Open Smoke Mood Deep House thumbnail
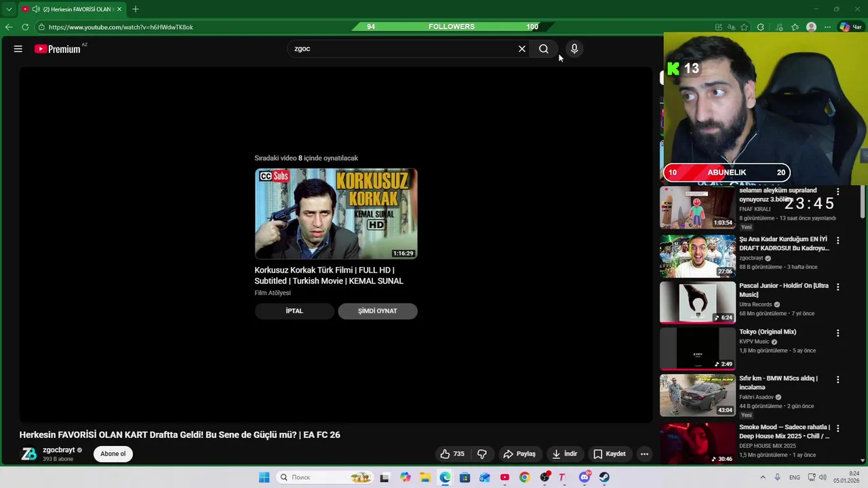 (698, 443)
